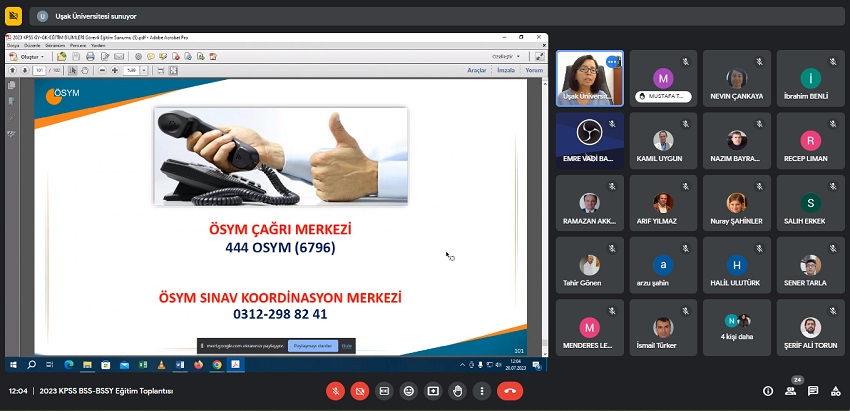Turn on the camera in the call bar

[360, 391]
